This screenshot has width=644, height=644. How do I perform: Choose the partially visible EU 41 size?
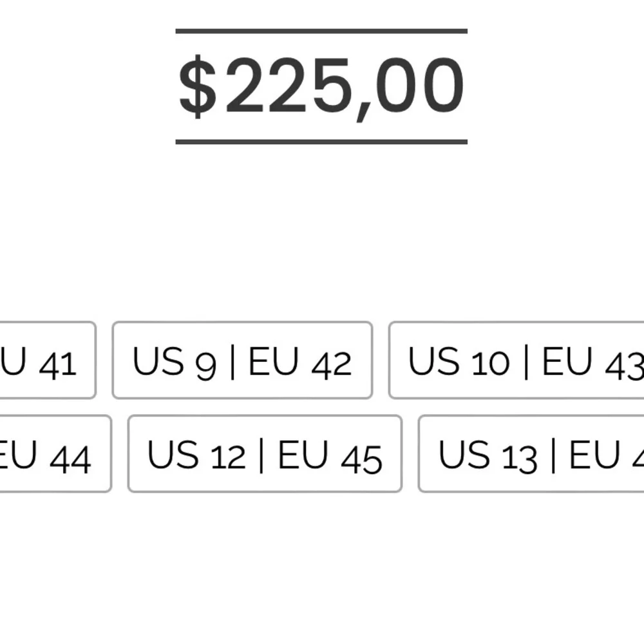tap(48, 360)
